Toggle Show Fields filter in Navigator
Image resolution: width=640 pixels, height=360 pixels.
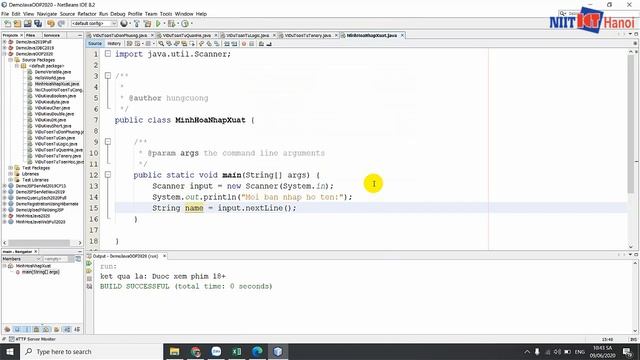click(x=17, y=329)
